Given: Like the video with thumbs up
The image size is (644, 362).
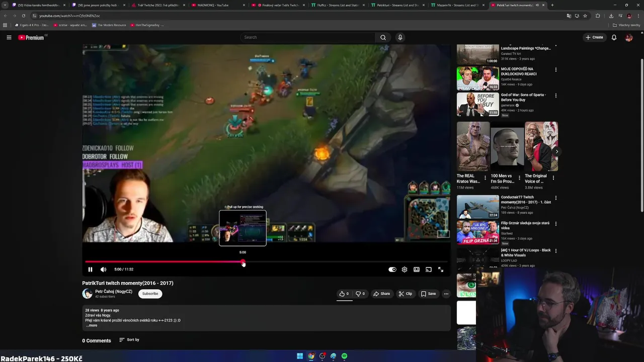Looking at the screenshot, I should pyautogui.click(x=345, y=294).
